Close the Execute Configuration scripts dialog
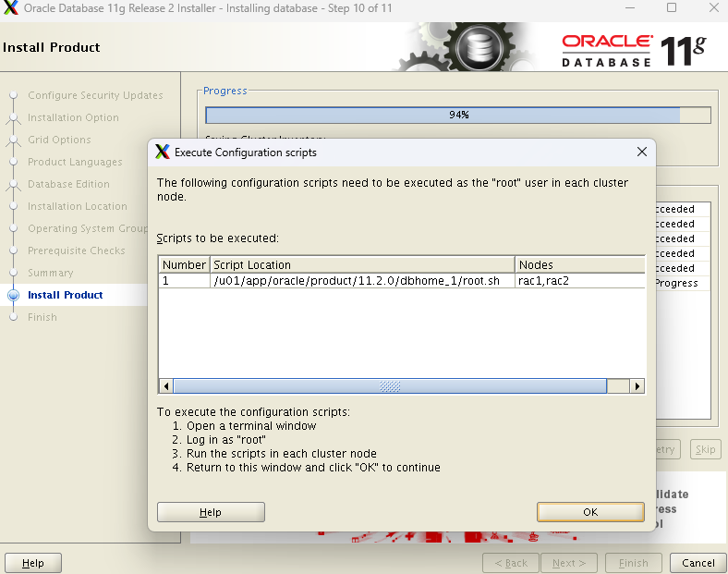 tap(642, 152)
